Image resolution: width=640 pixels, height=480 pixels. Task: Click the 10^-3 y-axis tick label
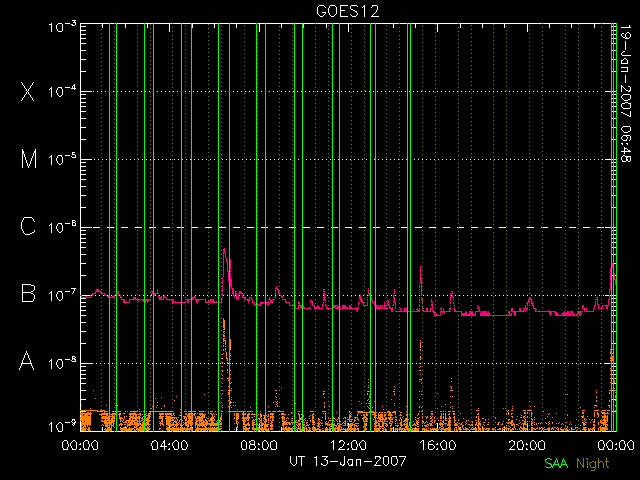(62, 27)
